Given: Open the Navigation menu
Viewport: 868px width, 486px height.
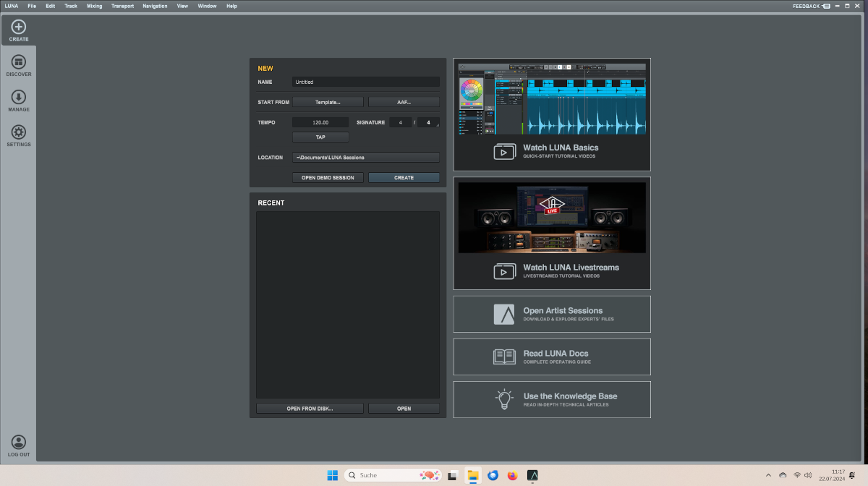Looking at the screenshot, I should (x=155, y=6).
